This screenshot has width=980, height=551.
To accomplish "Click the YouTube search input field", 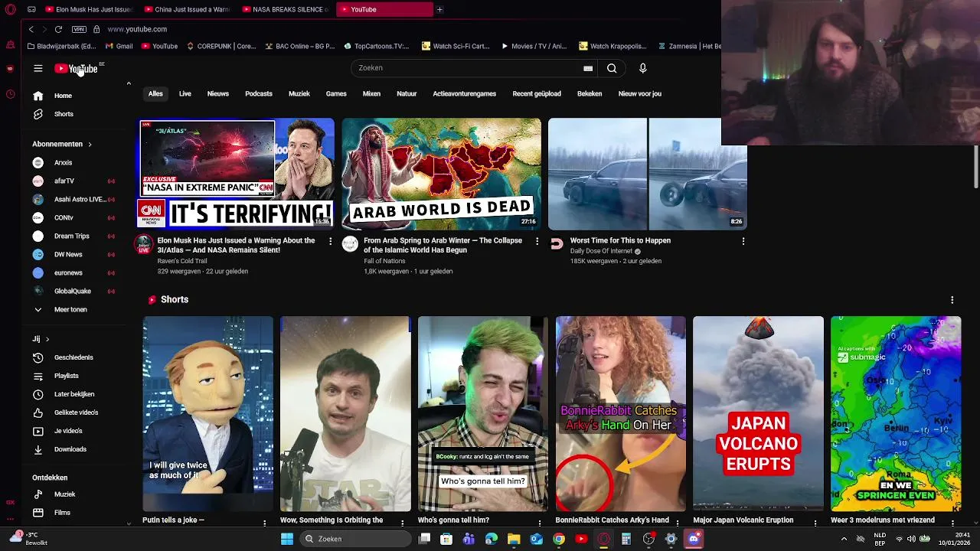I will [x=465, y=68].
